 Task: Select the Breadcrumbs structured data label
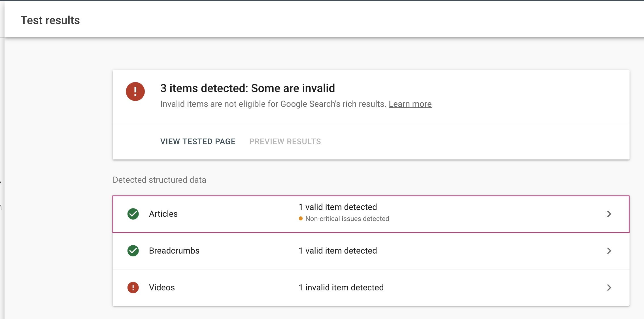coord(174,251)
